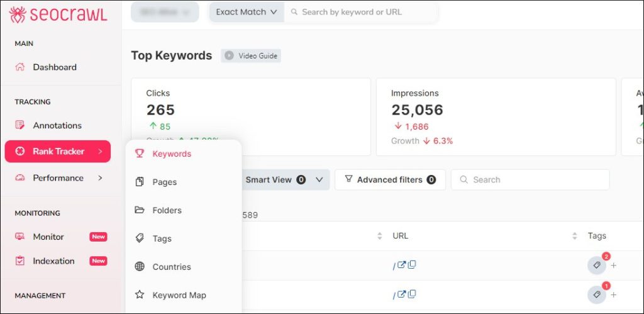Click the Pages document icon
The height and width of the screenshot is (314, 644).
[x=140, y=182]
